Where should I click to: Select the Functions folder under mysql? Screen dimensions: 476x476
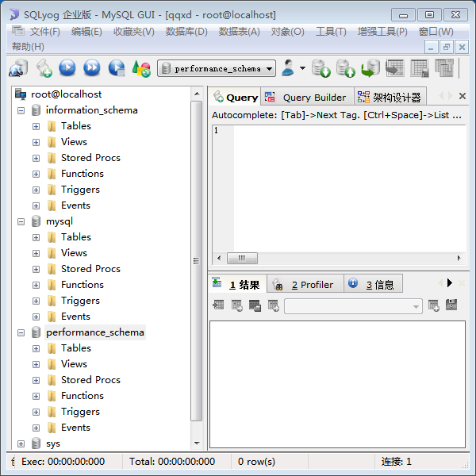pos(83,285)
